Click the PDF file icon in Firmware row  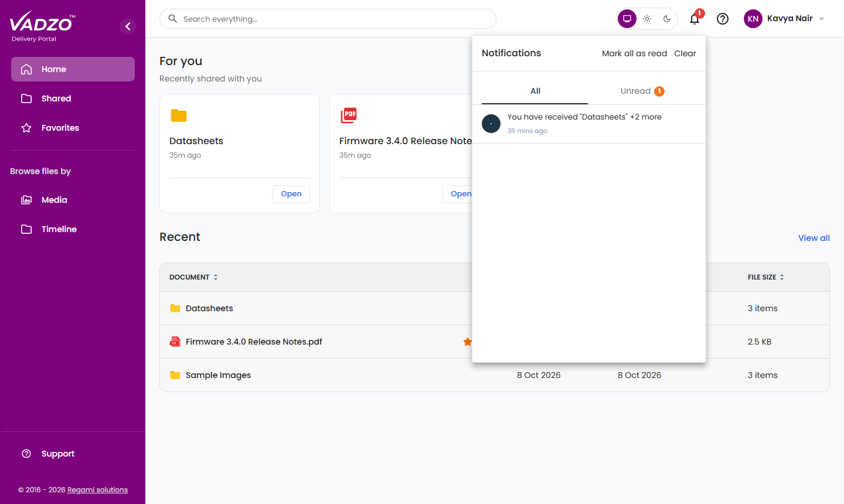[175, 342]
